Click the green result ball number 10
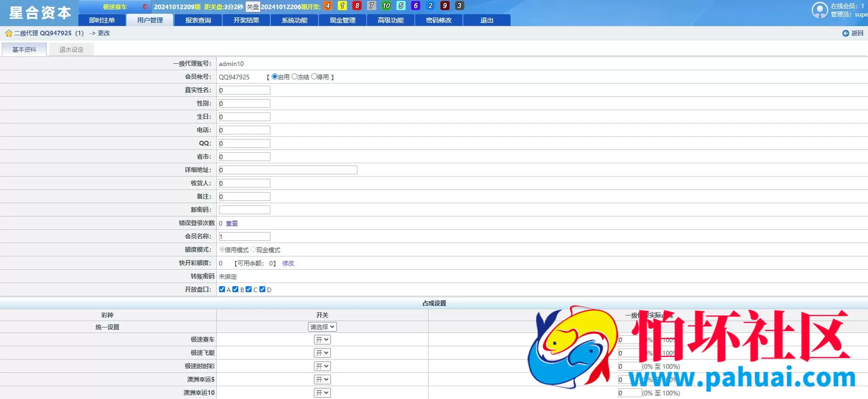 (386, 6)
